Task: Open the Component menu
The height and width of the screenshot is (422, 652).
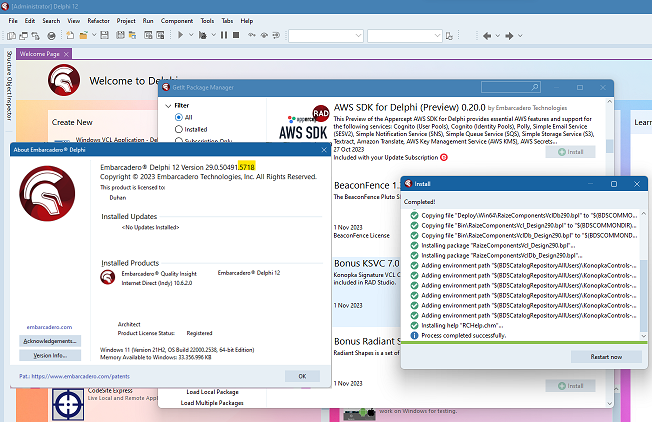Action: (177, 21)
